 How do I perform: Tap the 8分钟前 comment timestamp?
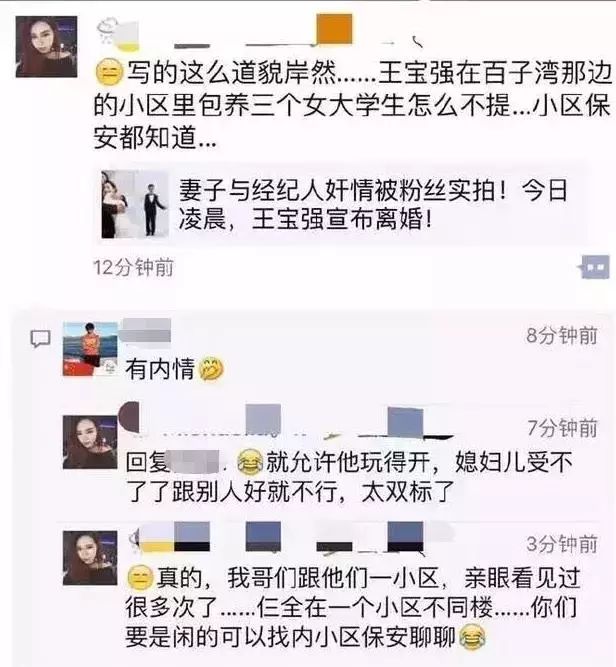point(562,336)
